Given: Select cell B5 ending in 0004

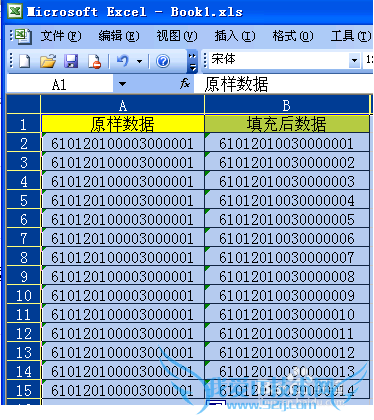Looking at the screenshot, I should tap(287, 200).
